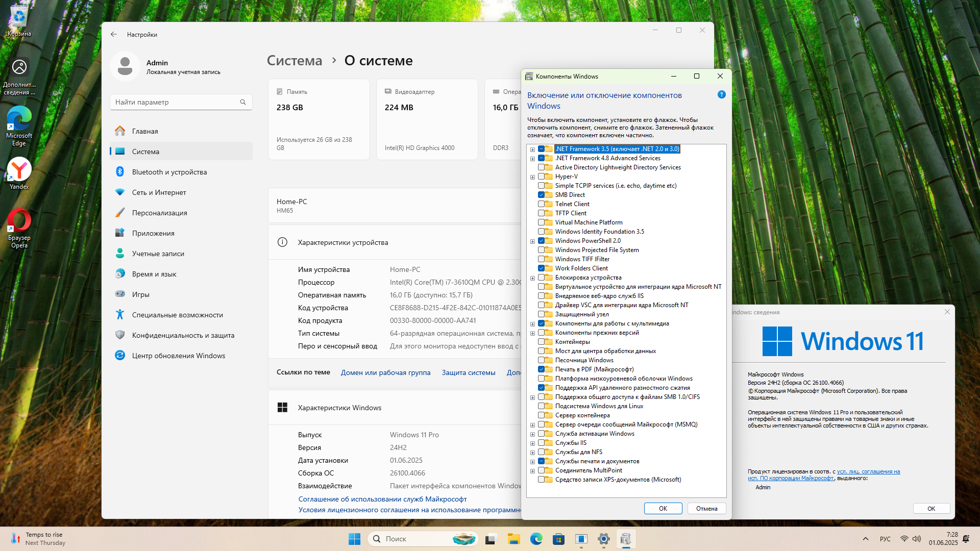Click the Отмена button
The image size is (980, 551).
[x=706, y=508]
